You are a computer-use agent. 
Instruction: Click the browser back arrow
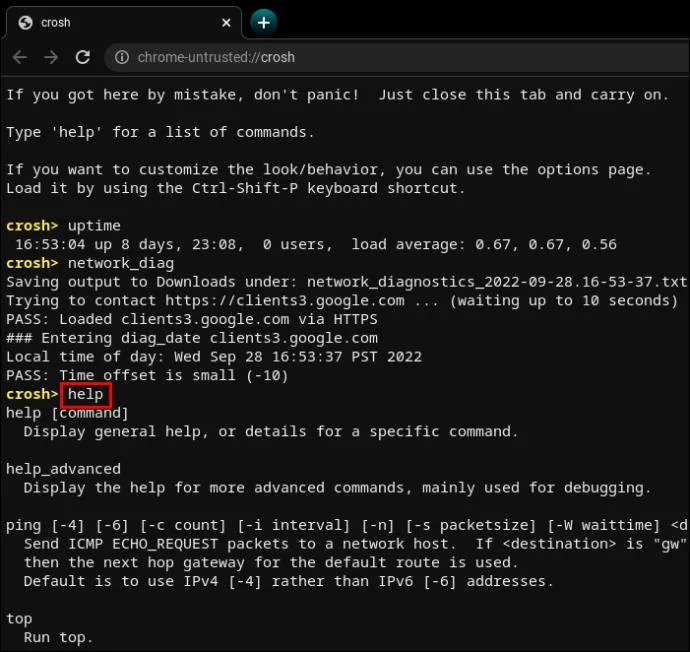[20, 57]
